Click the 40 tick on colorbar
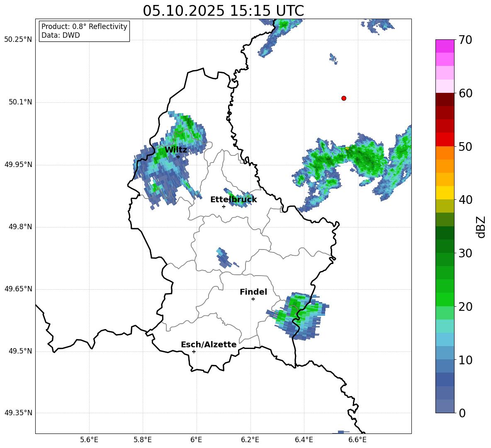Screen dimensions: 491x448 (x=465, y=200)
